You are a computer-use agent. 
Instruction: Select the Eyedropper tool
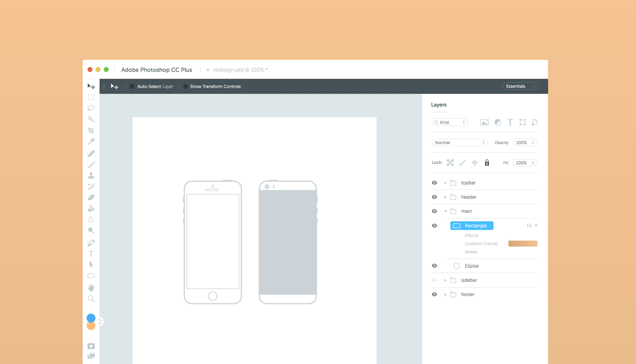pyautogui.click(x=91, y=142)
